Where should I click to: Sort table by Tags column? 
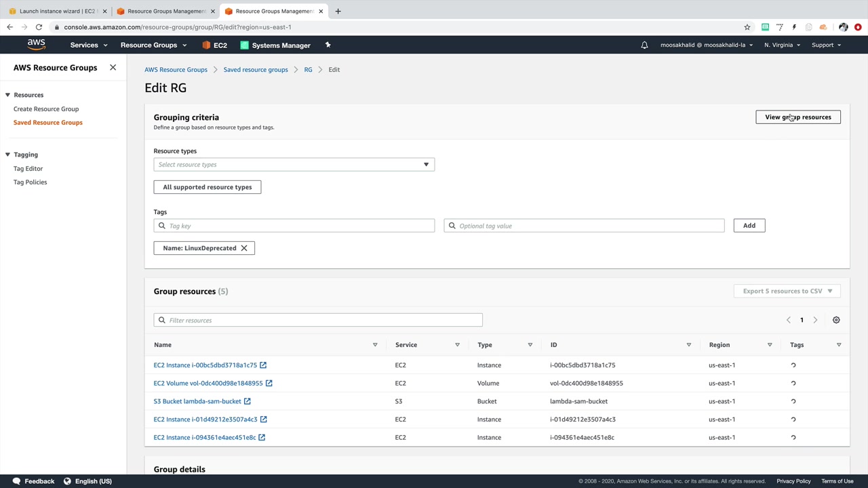(x=839, y=345)
